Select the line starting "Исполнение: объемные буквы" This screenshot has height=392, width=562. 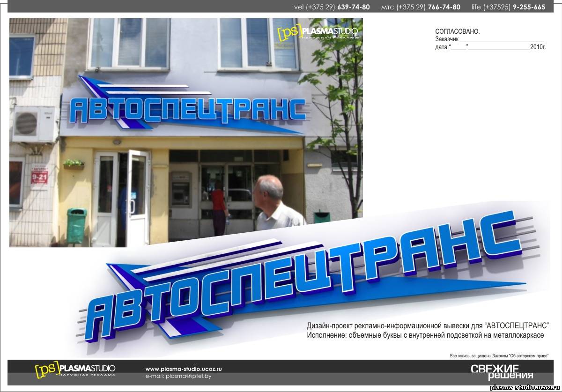(425, 335)
